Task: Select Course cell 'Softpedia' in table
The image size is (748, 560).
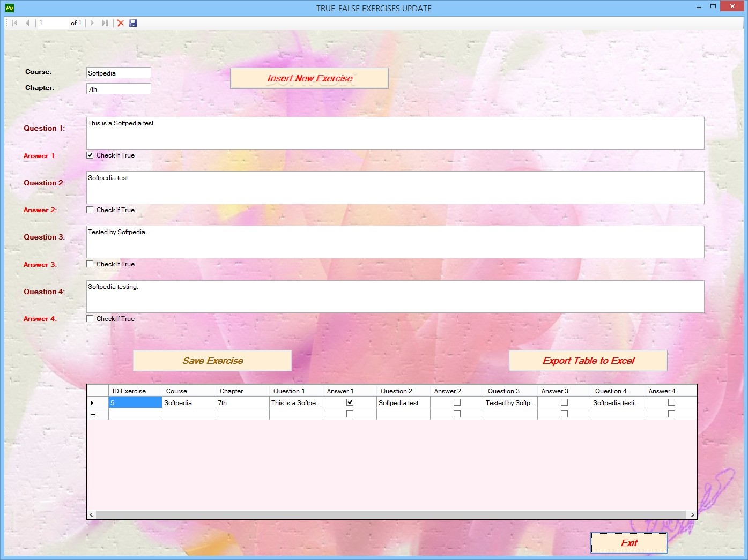Action: tap(189, 402)
